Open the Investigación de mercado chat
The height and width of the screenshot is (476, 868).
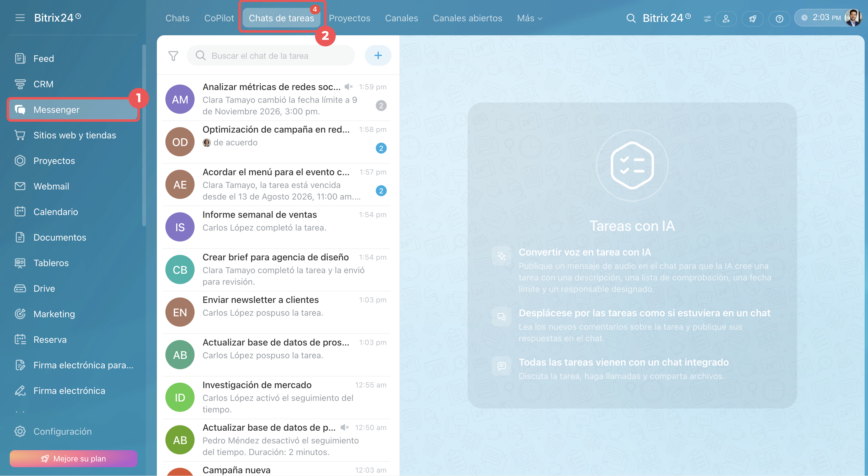(276, 398)
